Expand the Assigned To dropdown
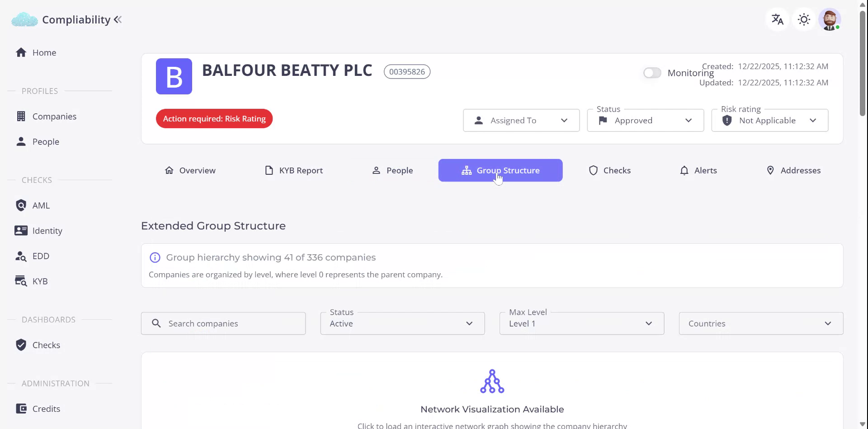The image size is (868, 429). (521, 121)
